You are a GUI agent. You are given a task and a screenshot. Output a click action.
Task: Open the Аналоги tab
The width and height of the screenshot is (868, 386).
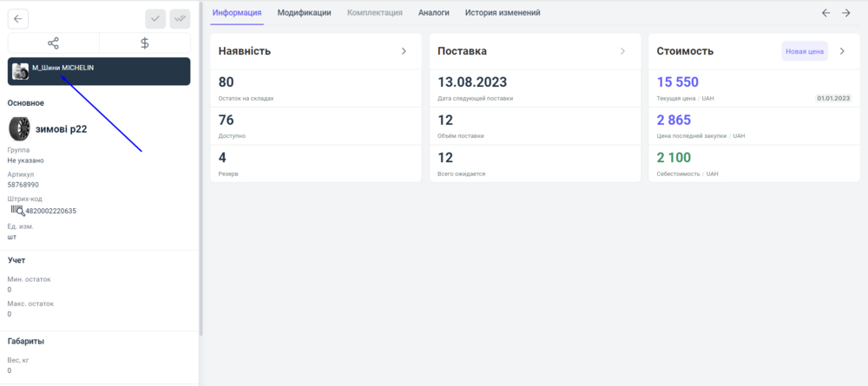click(434, 13)
